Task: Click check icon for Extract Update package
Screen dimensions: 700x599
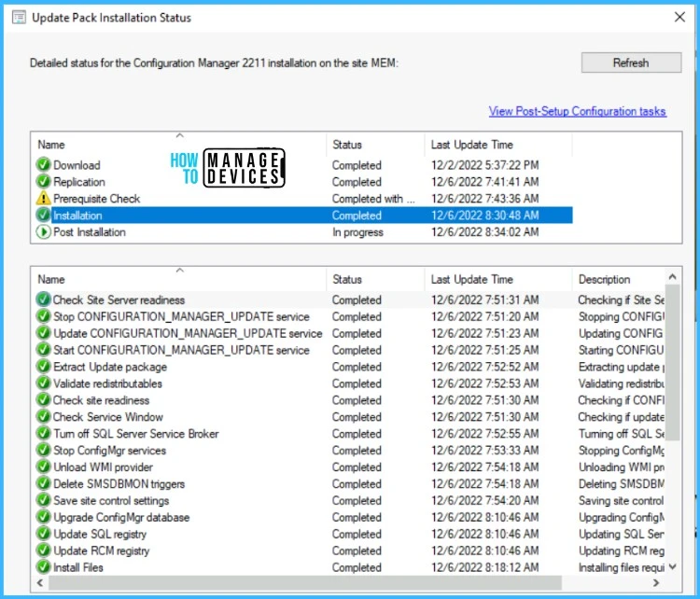Action: [x=43, y=367]
